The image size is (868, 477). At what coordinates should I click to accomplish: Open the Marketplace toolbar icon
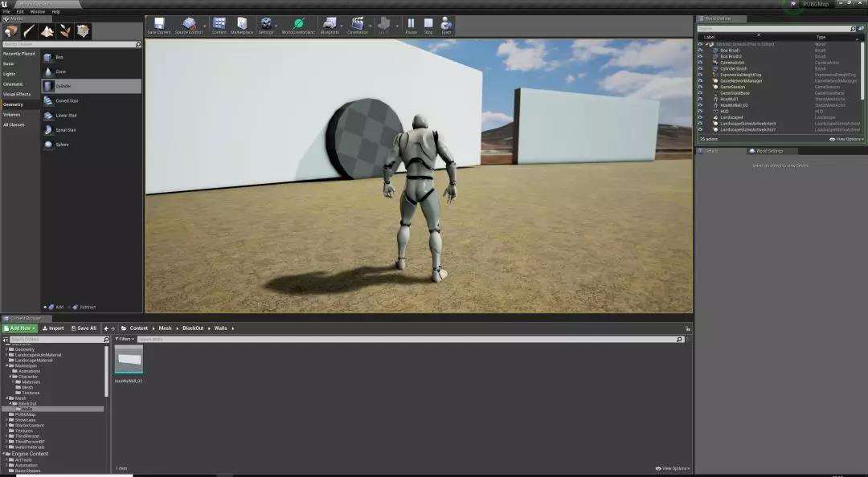(x=242, y=26)
